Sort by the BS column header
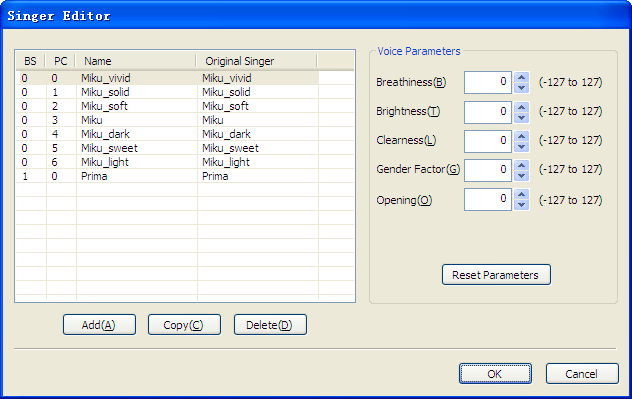Image resolution: width=632 pixels, height=399 pixels. (x=30, y=61)
